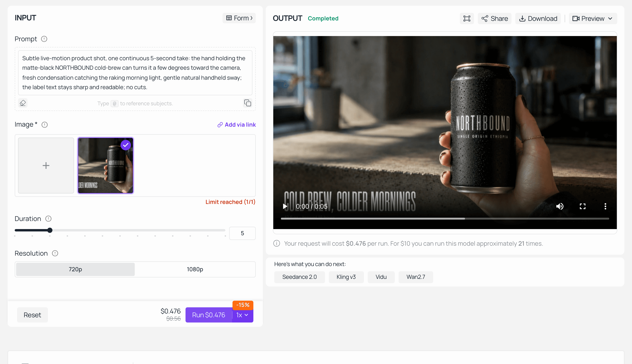The image size is (632, 364).
Task: Enter video fullscreen mode
Action: tap(582, 206)
